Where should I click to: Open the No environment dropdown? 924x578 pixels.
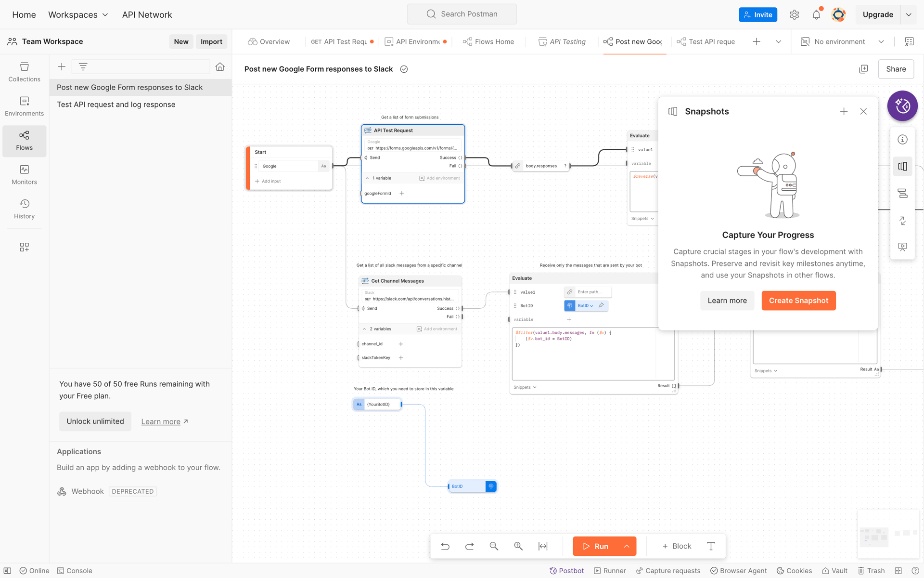pyautogui.click(x=842, y=41)
